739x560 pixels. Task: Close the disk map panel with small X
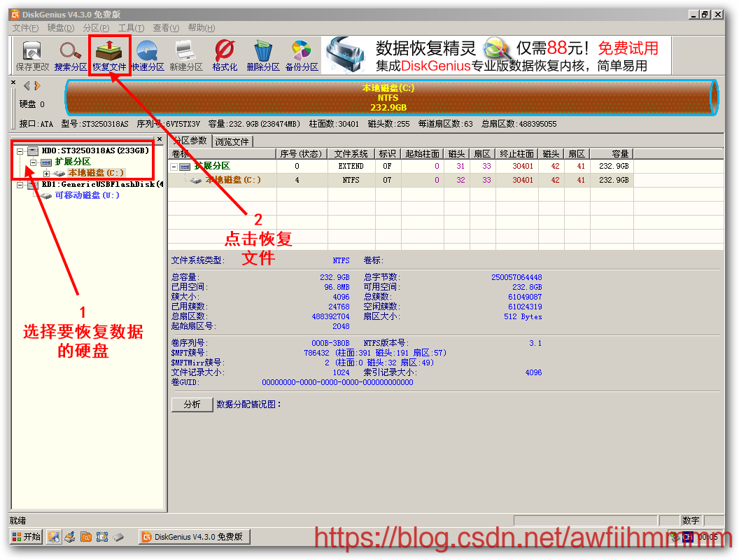[x=13, y=83]
